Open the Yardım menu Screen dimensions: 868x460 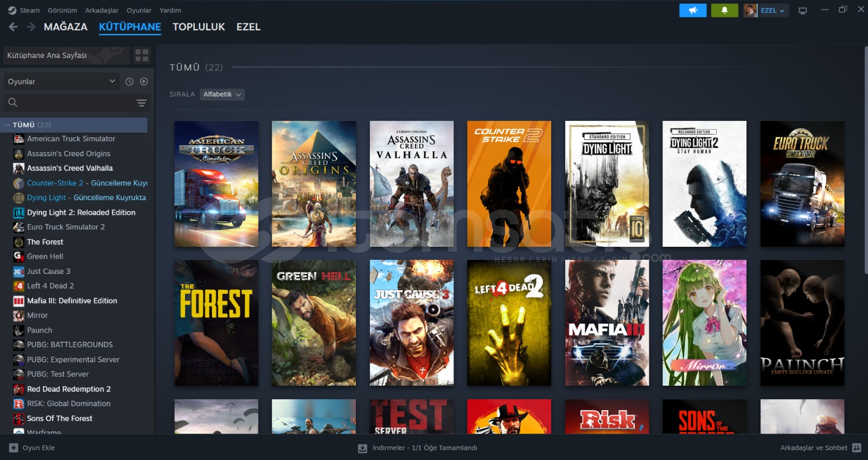[170, 10]
